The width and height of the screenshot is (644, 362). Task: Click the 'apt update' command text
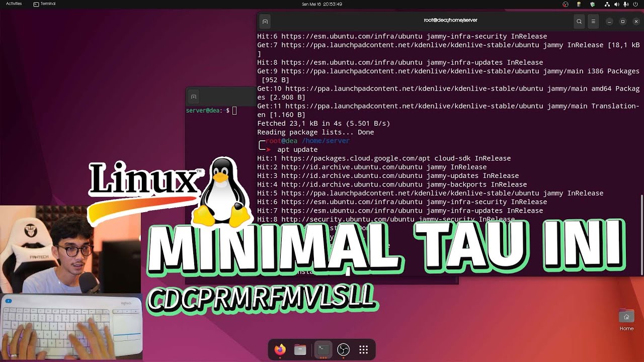pos(297,150)
